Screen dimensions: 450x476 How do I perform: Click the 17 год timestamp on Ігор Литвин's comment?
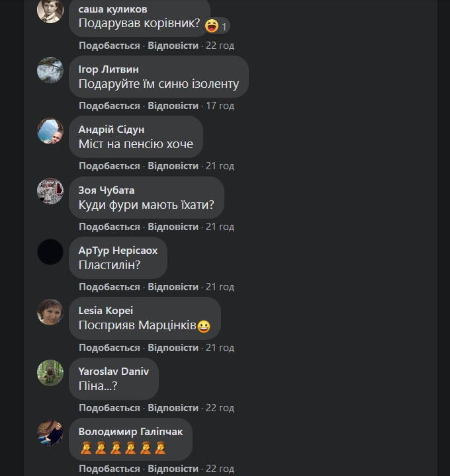click(220, 106)
